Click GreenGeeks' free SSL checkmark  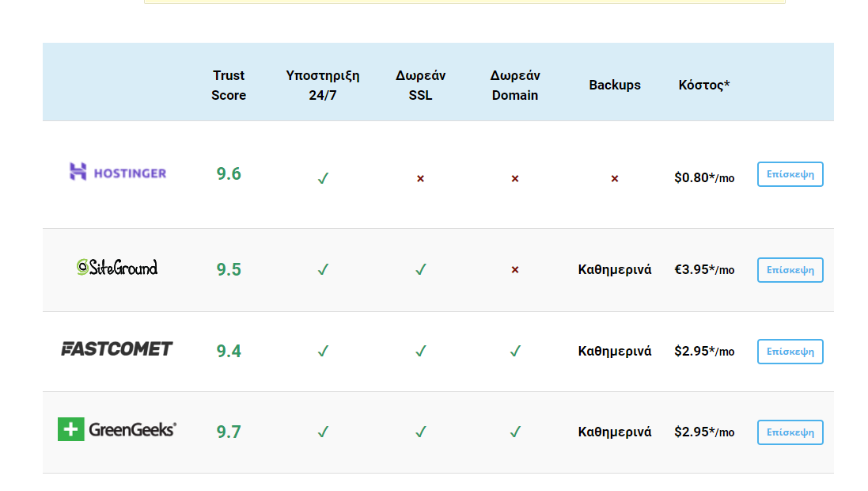pyautogui.click(x=421, y=432)
